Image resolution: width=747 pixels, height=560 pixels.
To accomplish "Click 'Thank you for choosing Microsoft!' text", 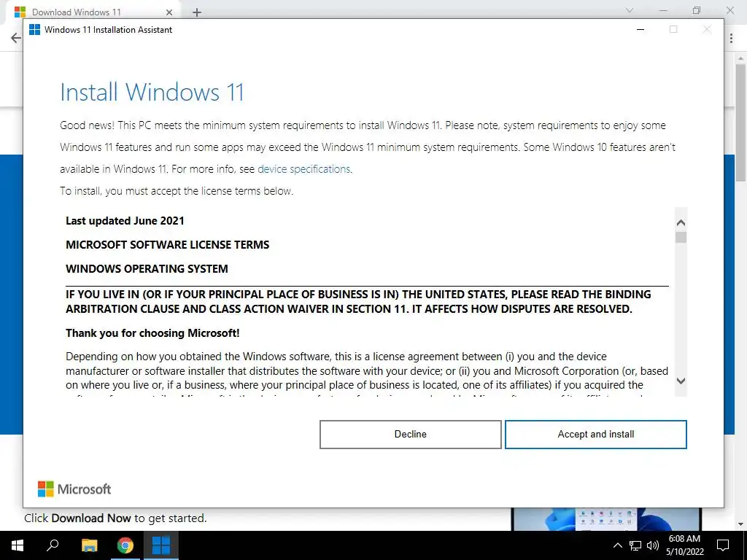I will (152, 332).
